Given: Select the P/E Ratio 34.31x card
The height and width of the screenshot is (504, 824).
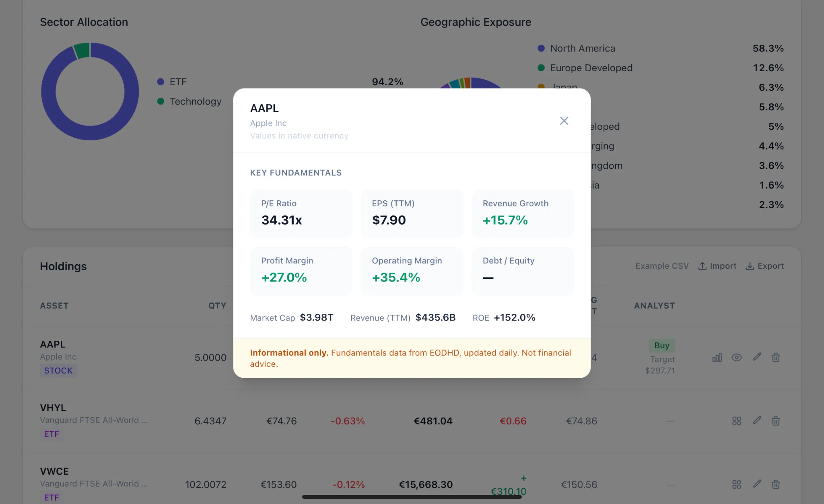Looking at the screenshot, I should [301, 214].
